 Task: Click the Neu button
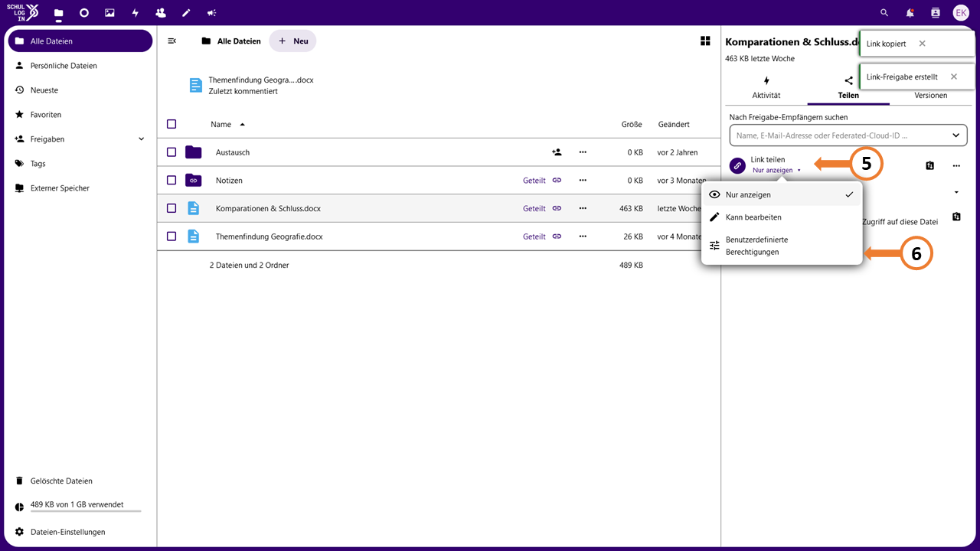[292, 41]
